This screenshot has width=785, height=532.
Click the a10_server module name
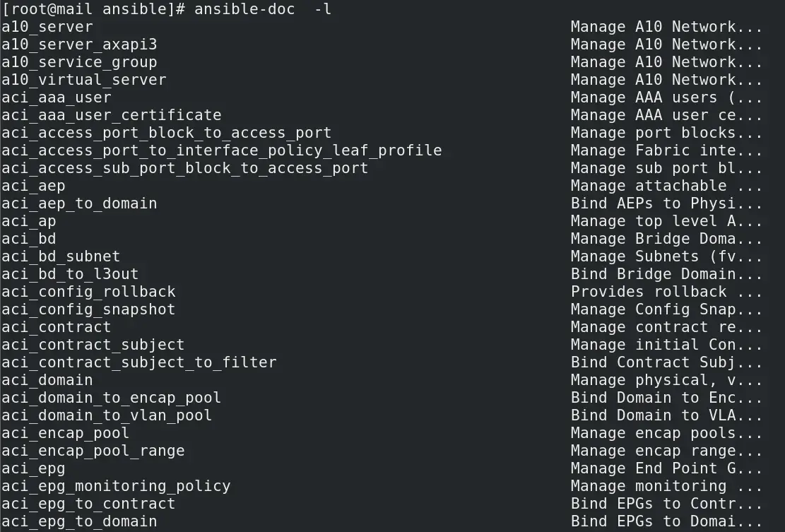(x=47, y=27)
